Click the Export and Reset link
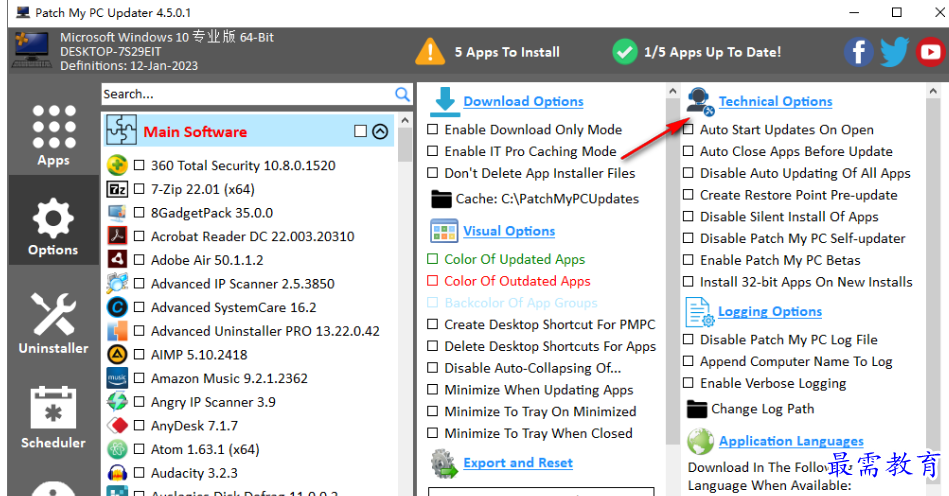The image size is (949, 496). click(518, 463)
